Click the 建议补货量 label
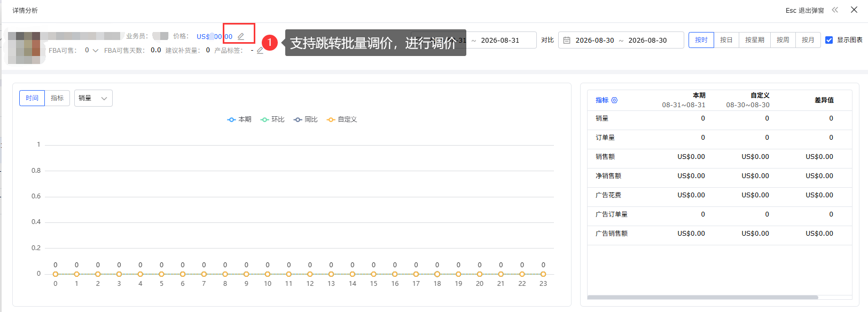 click(183, 51)
